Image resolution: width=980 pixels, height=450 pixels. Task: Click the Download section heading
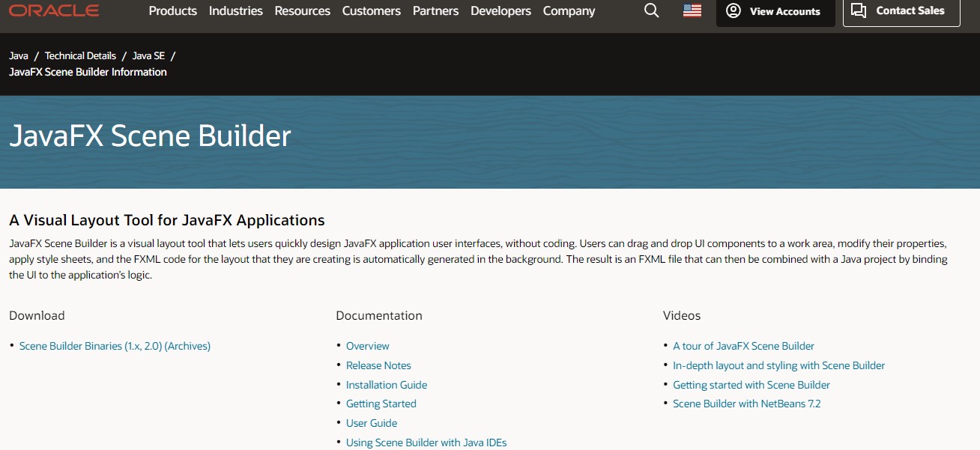coord(37,315)
